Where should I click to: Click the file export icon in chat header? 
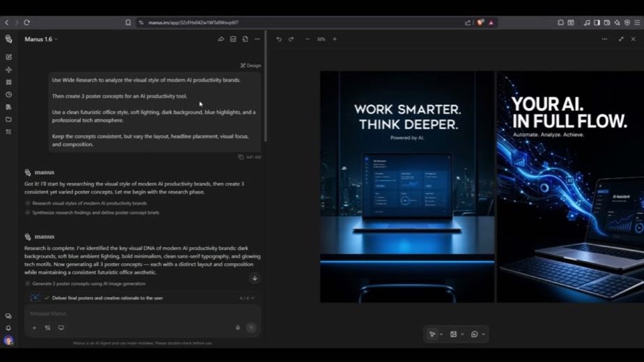[x=245, y=39]
